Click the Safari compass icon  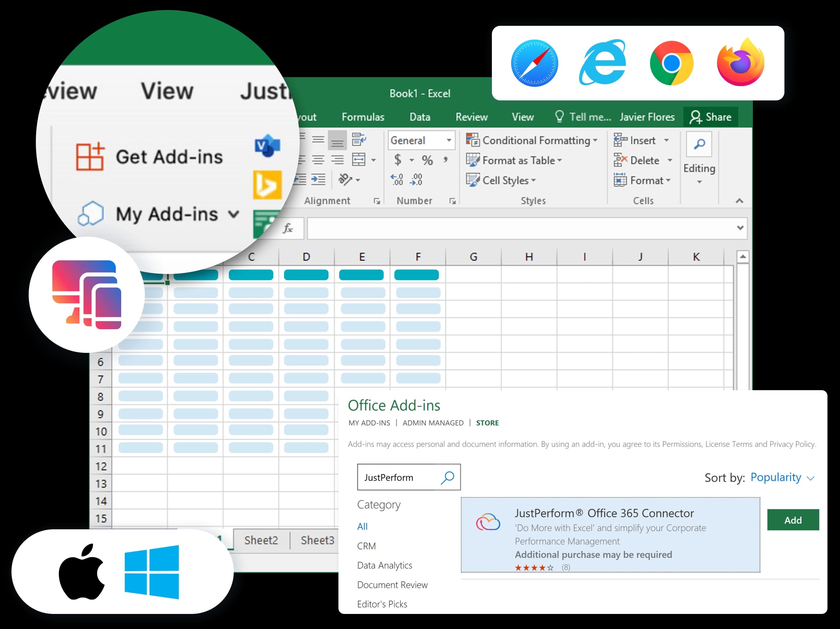pos(534,63)
